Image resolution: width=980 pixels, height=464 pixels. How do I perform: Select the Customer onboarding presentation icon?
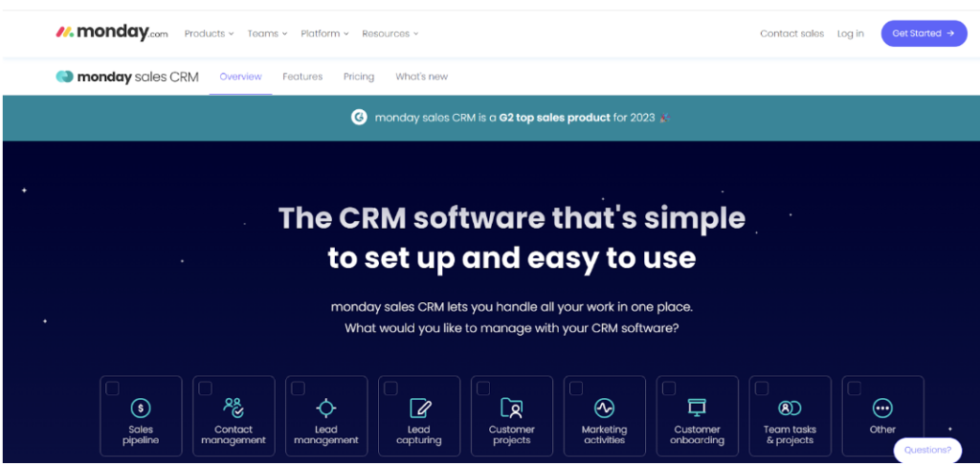697,408
